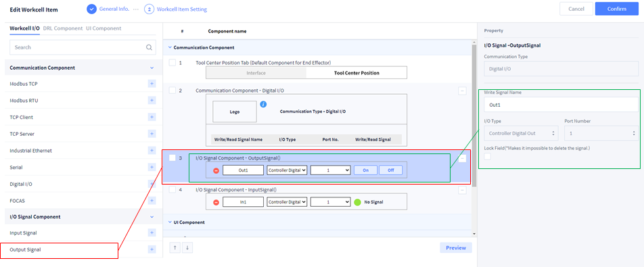Open the Out1 port number dropdown
Screen dimensions: 644x267
tap(330, 170)
